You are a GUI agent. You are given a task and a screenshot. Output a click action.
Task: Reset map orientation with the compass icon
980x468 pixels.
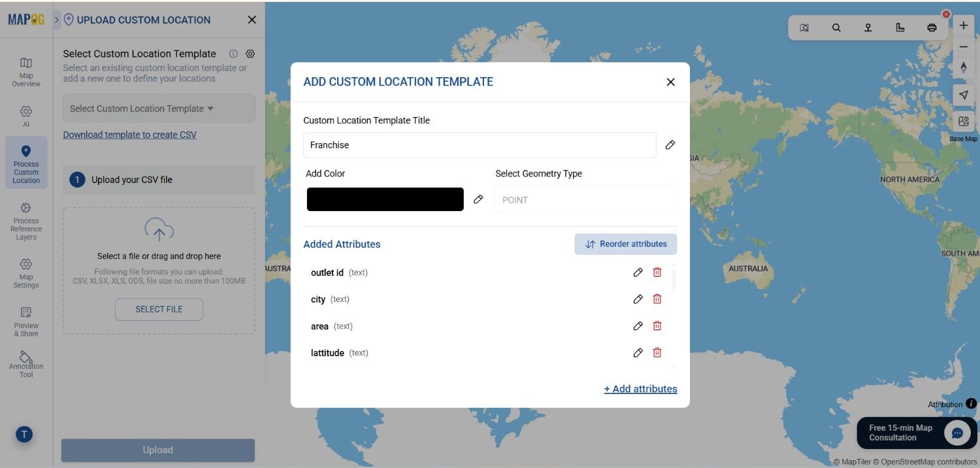[963, 67]
